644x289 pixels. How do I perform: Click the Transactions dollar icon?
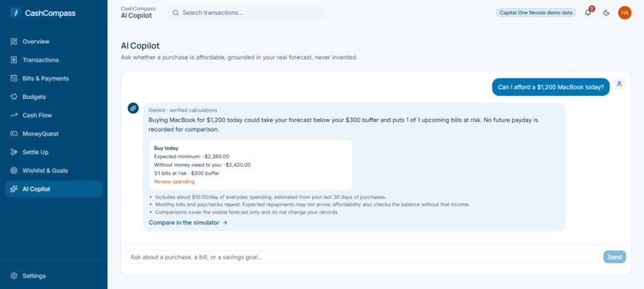14,60
